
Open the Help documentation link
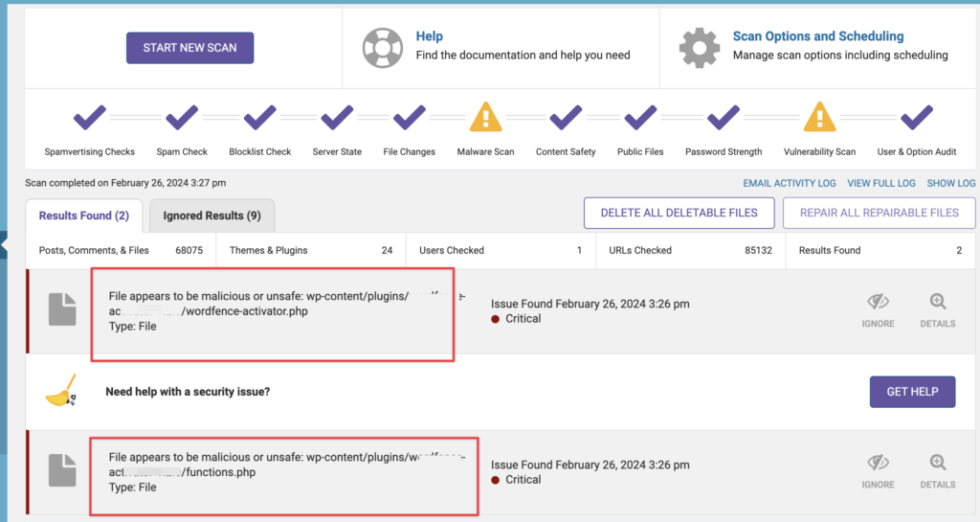(x=430, y=36)
